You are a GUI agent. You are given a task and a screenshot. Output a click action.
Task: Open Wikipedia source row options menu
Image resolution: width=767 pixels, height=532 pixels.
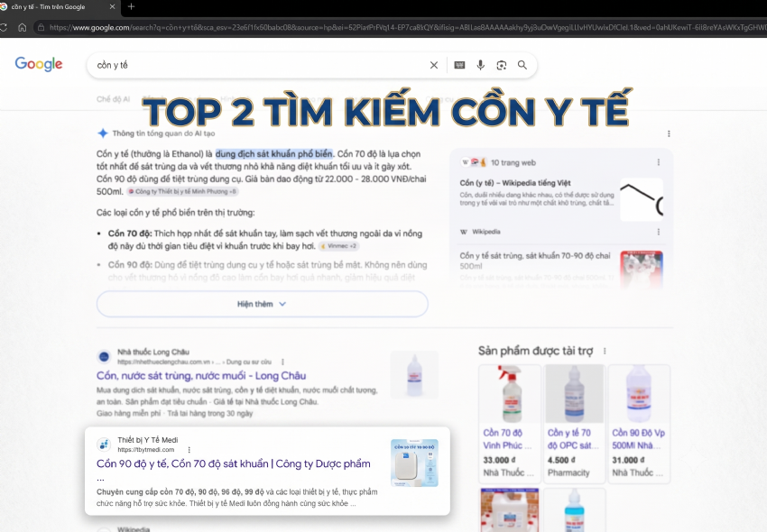(x=659, y=232)
